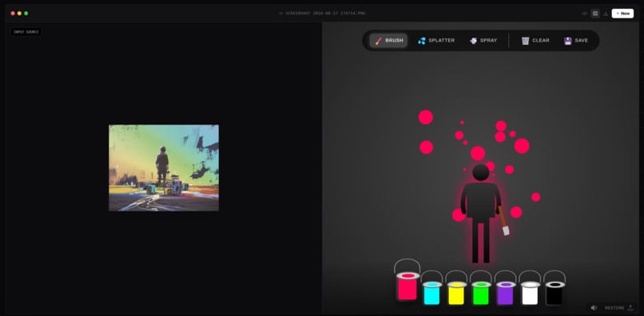Click the yellow minimize window button
Screen dimensions: 644x316
19,14
